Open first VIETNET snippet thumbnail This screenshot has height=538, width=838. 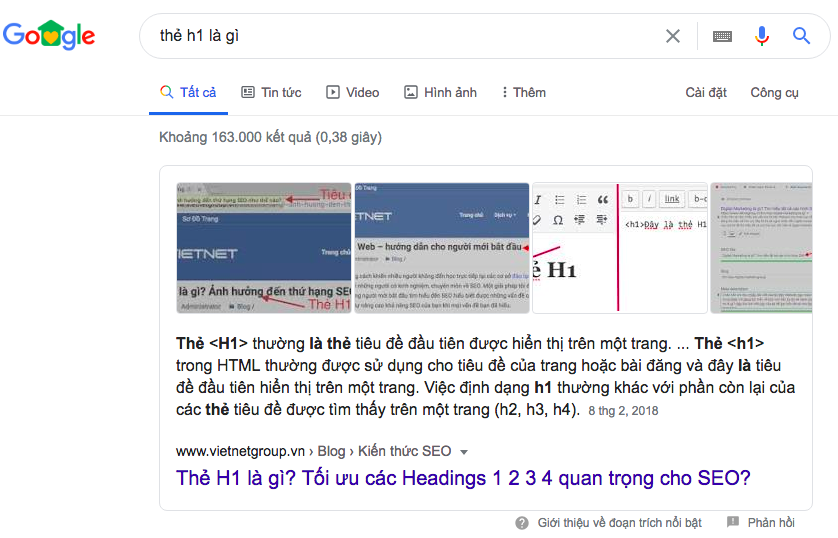[x=264, y=248]
